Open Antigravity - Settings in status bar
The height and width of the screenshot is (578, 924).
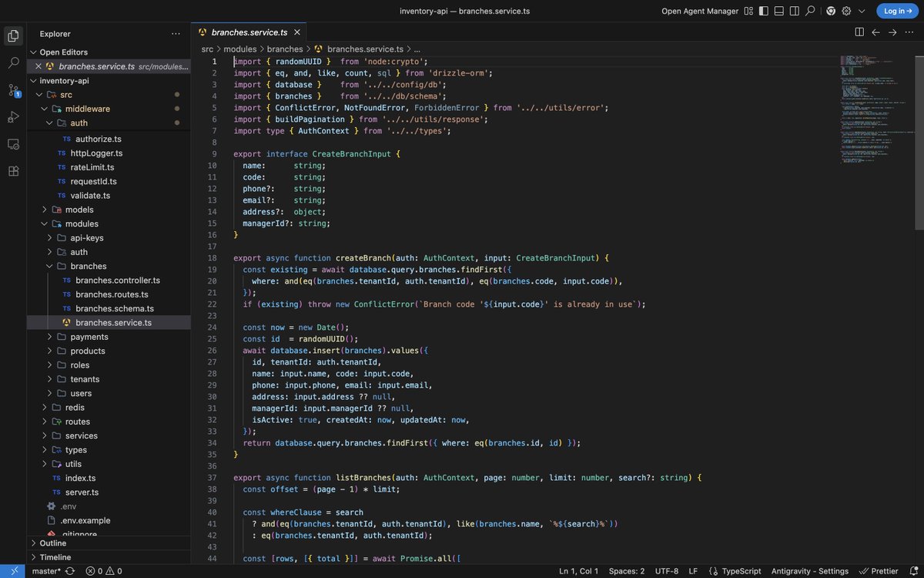810,571
